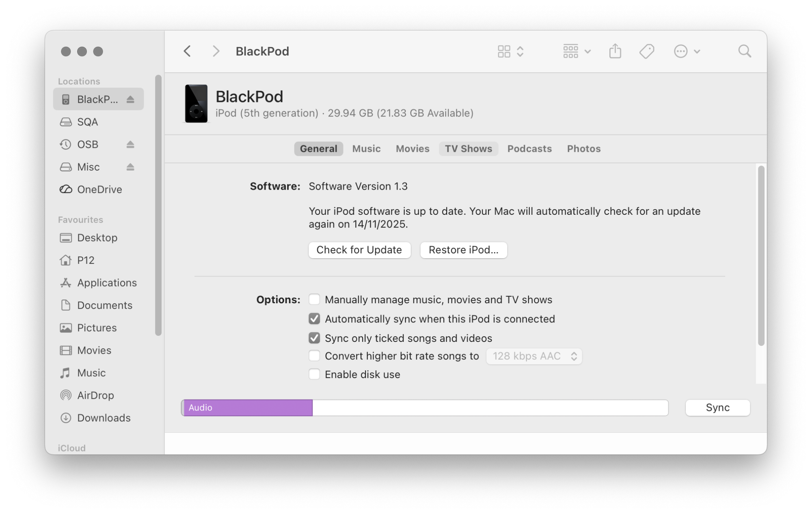812x514 pixels.
Task: Click the Check for Update button
Action: coord(359,250)
